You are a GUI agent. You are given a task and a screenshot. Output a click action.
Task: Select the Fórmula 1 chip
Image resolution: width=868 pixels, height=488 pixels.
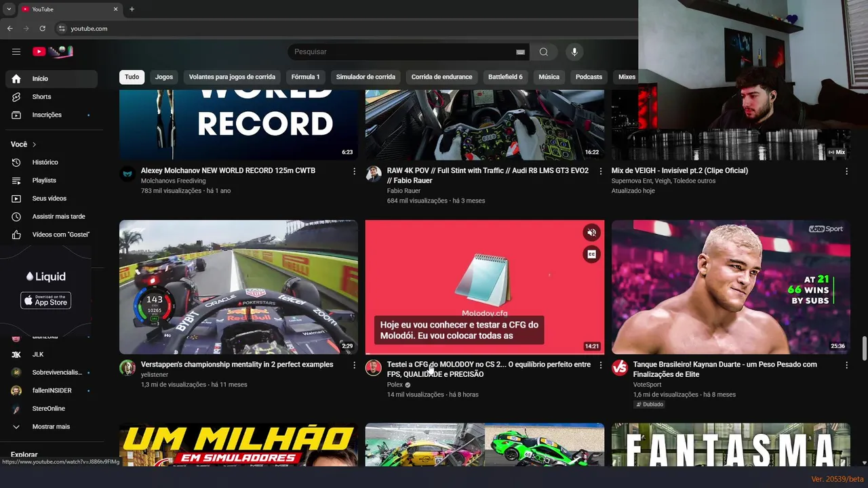(305, 77)
